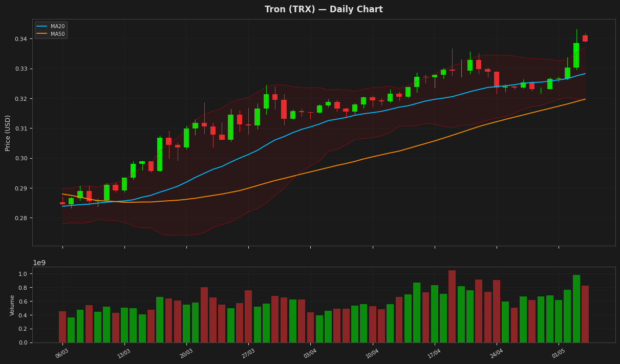Click the chart title Tron (TRX) — Daily Chart
The height and width of the screenshot is (364, 620).
pyautogui.click(x=324, y=10)
